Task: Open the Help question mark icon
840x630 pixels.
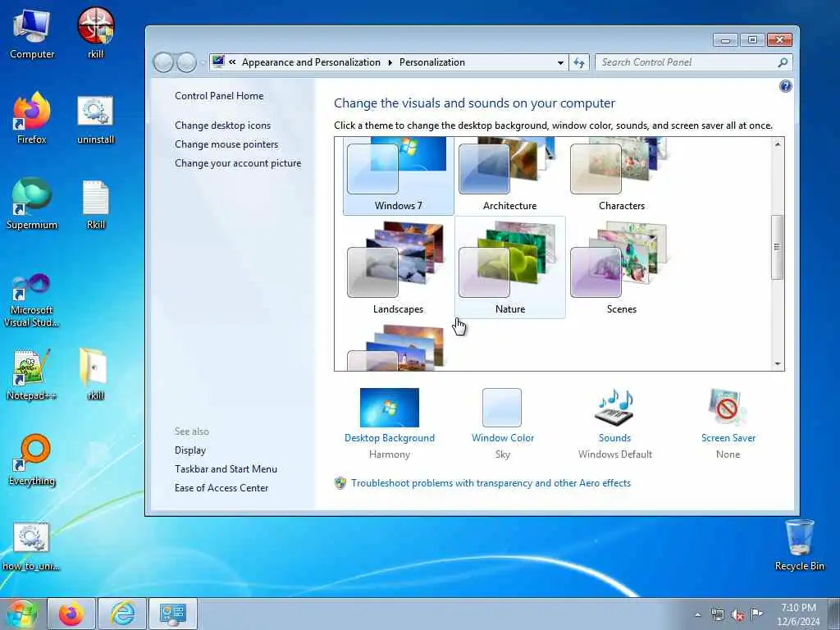Action: (x=785, y=86)
